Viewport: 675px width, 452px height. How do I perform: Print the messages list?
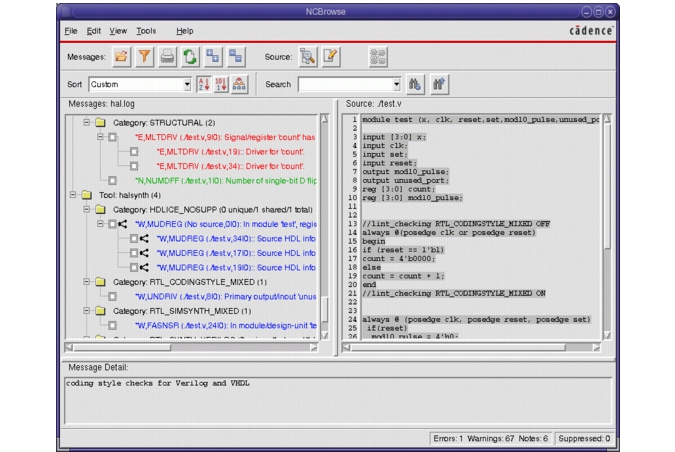coord(167,56)
